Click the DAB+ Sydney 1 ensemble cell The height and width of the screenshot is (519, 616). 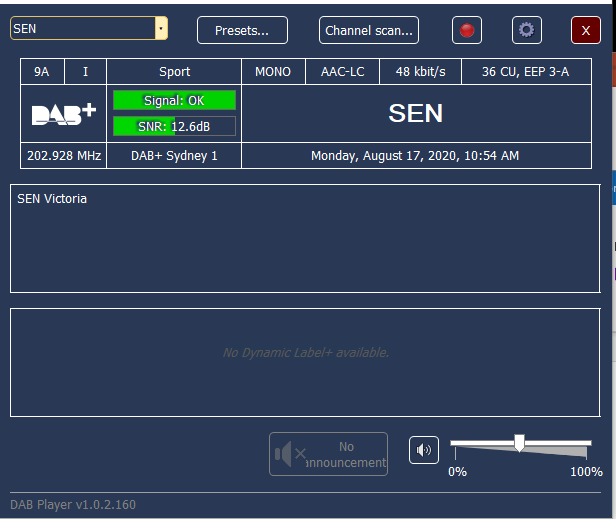point(174,156)
